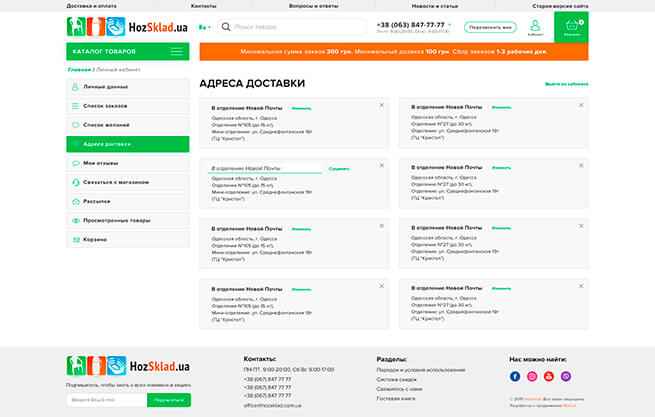The width and height of the screenshot is (655, 417).
Task: Click the orange minimum order banner
Action: coord(394,51)
